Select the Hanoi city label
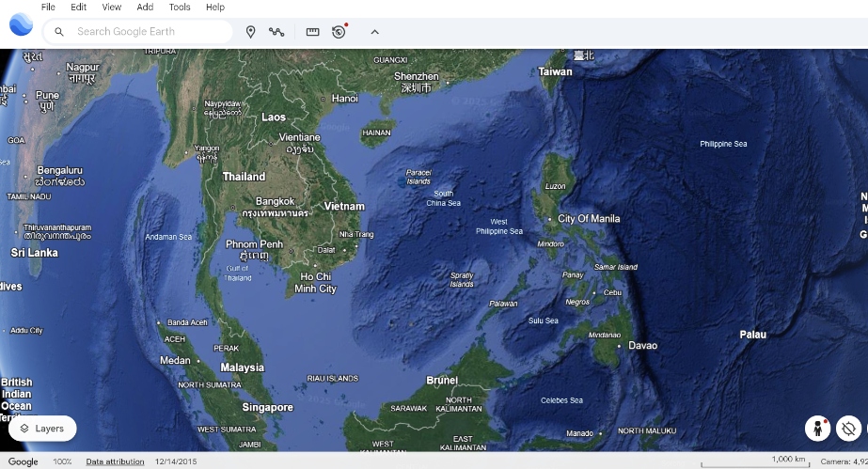The height and width of the screenshot is (469, 868). [345, 99]
